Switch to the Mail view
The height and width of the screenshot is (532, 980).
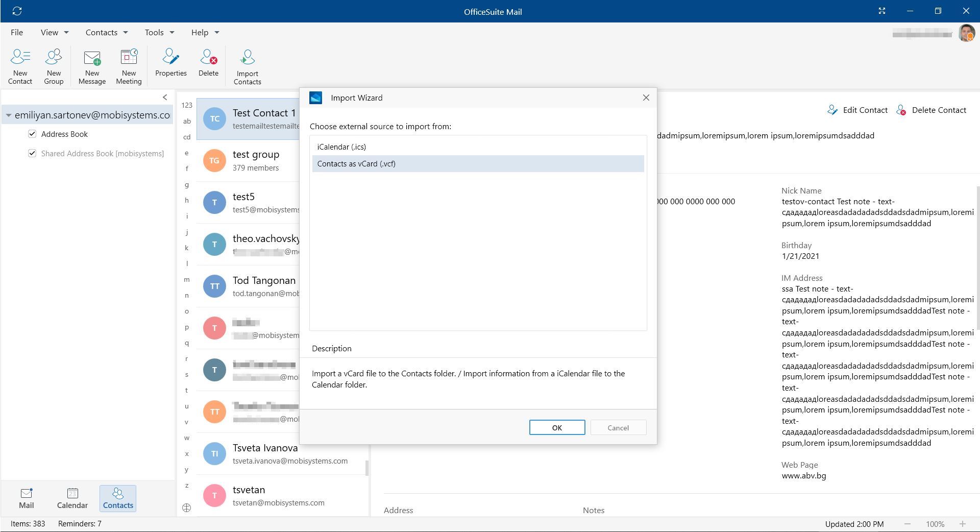coord(27,498)
